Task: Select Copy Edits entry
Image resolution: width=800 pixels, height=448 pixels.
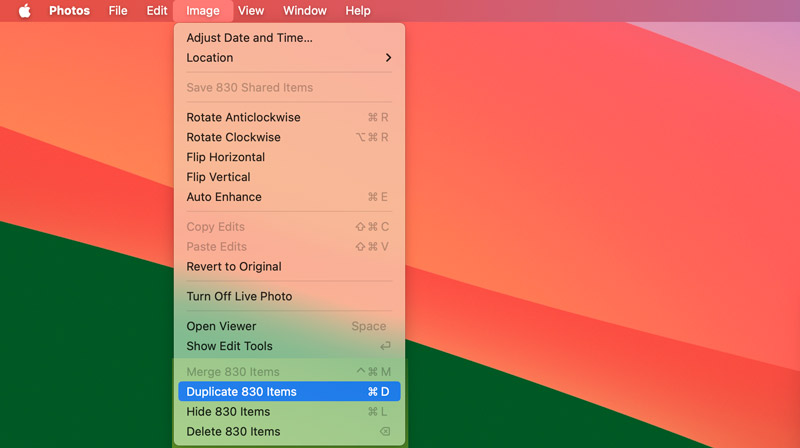Action: tap(289, 227)
